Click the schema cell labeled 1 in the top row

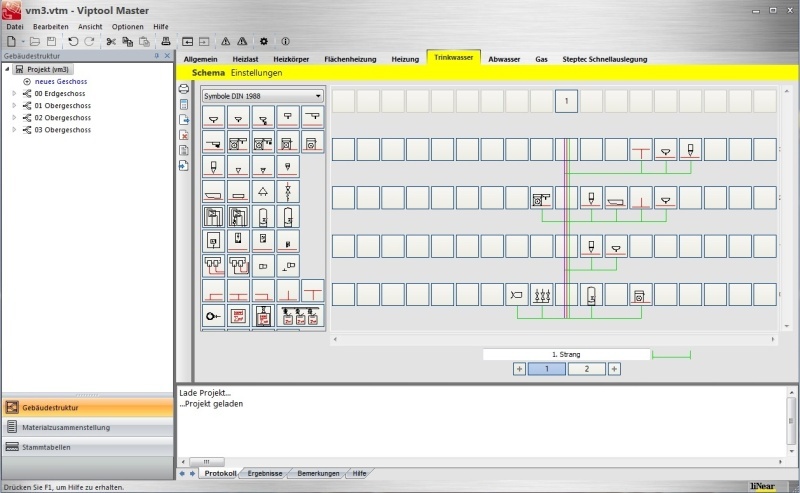pyautogui.click(x=566, y=101)
